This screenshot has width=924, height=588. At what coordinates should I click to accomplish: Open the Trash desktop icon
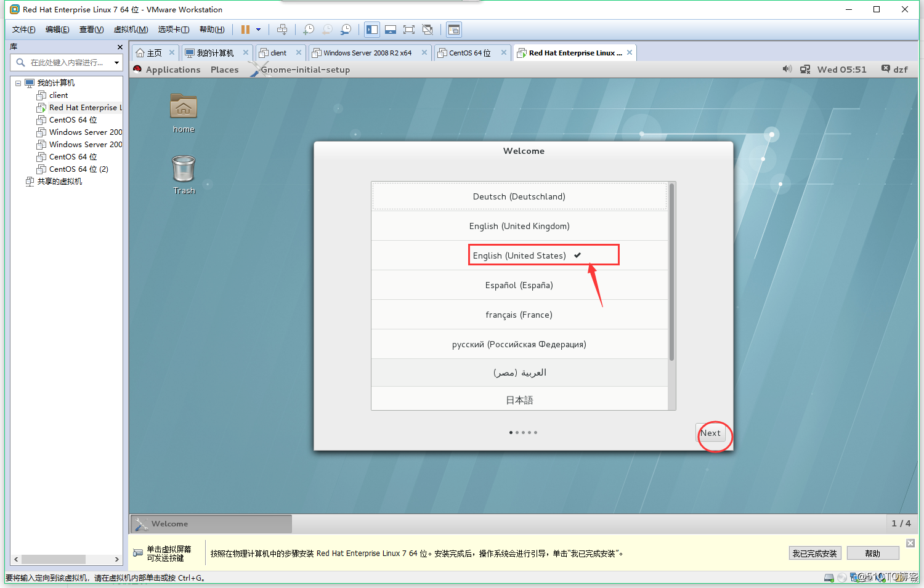[184, 175]
